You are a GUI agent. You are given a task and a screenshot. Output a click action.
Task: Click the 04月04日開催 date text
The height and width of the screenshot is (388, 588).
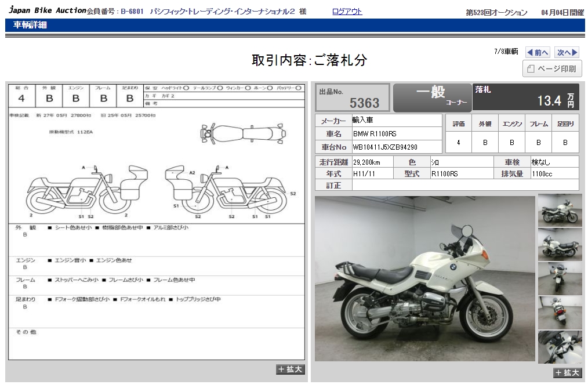[562, 12]
